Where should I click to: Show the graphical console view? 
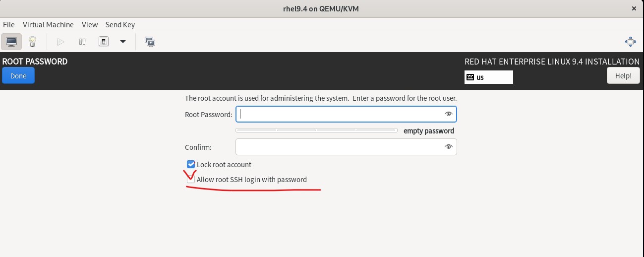click(11, 42)
